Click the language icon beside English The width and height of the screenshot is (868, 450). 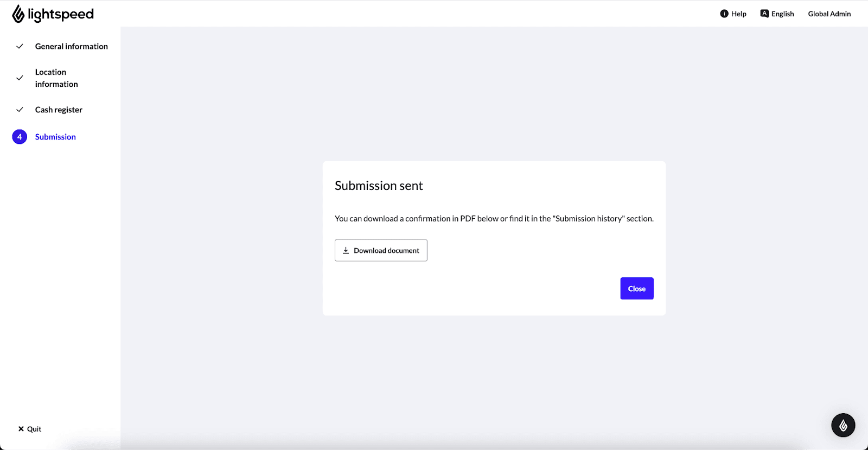point(764,14)
